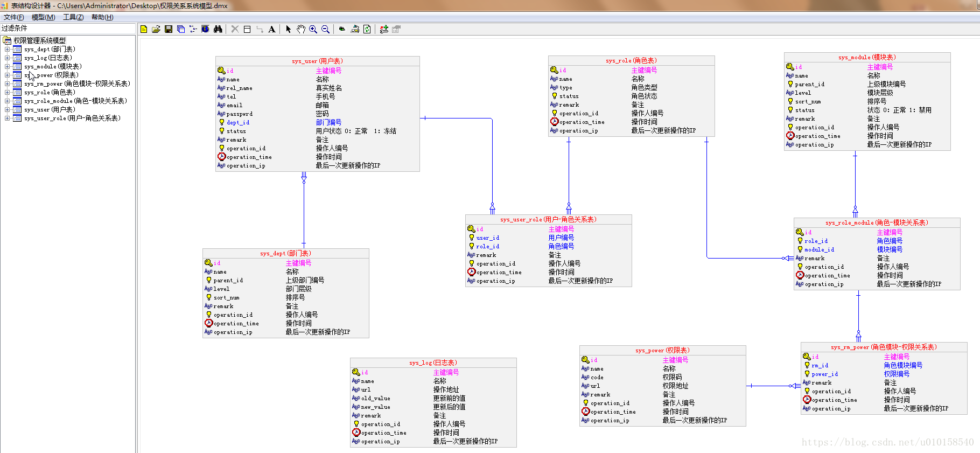Click code field in sys_power table

pos(597,377)
